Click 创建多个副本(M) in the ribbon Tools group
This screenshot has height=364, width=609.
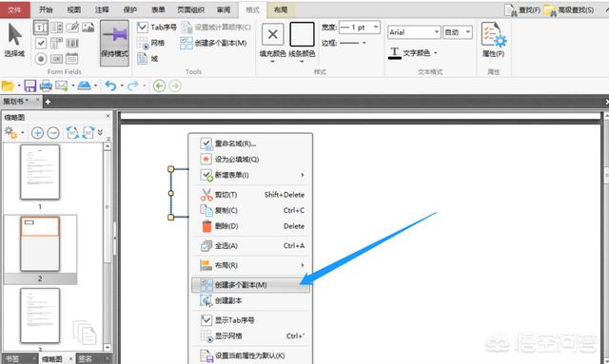click(213, 43)
